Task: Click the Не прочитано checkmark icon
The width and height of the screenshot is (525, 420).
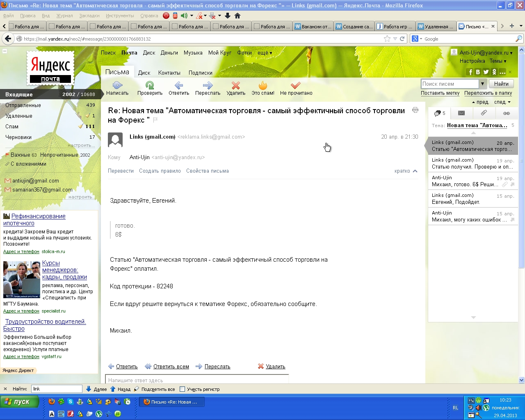Action: 296,85
